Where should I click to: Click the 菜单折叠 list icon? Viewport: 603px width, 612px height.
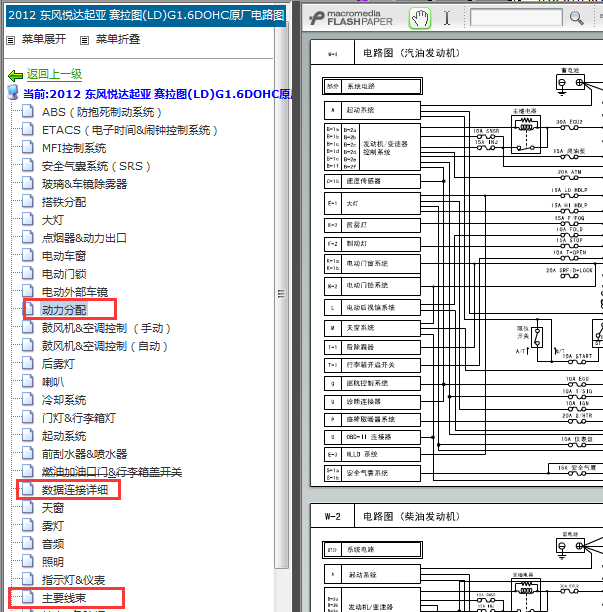84,40
